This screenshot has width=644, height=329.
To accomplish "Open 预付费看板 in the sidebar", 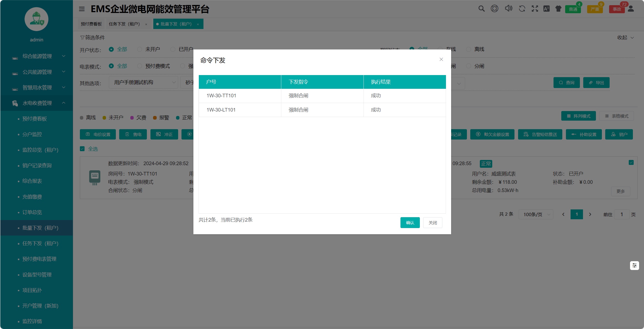I will pos(35,119).
